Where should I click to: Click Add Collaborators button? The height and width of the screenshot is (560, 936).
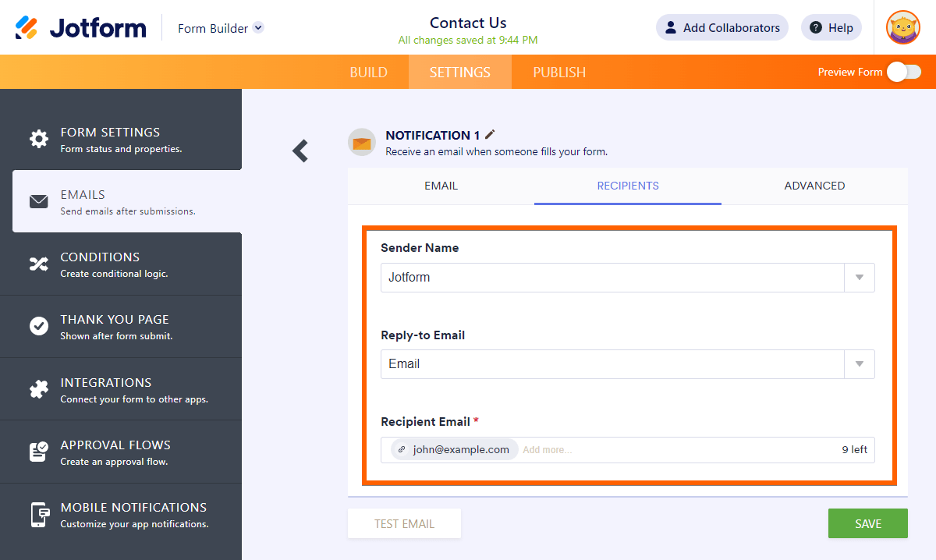[x=721, y=28]
